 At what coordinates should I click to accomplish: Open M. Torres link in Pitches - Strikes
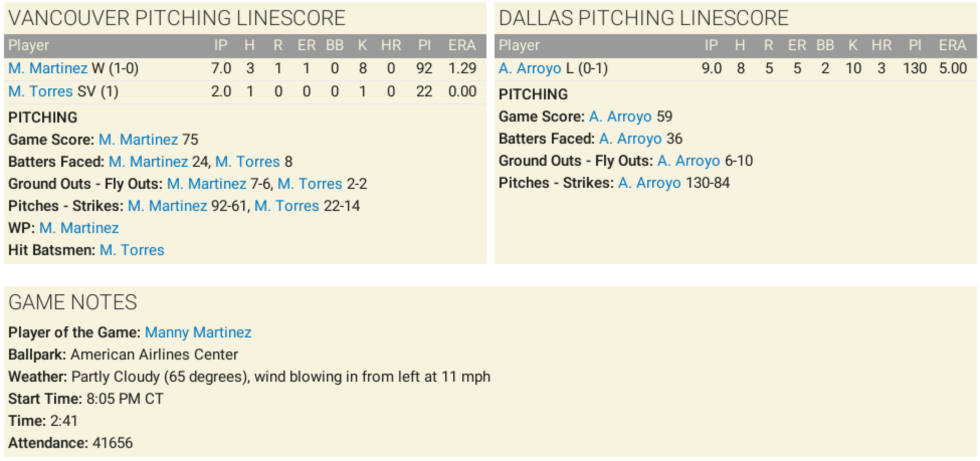pyautogui.click(x=286, y=206)
